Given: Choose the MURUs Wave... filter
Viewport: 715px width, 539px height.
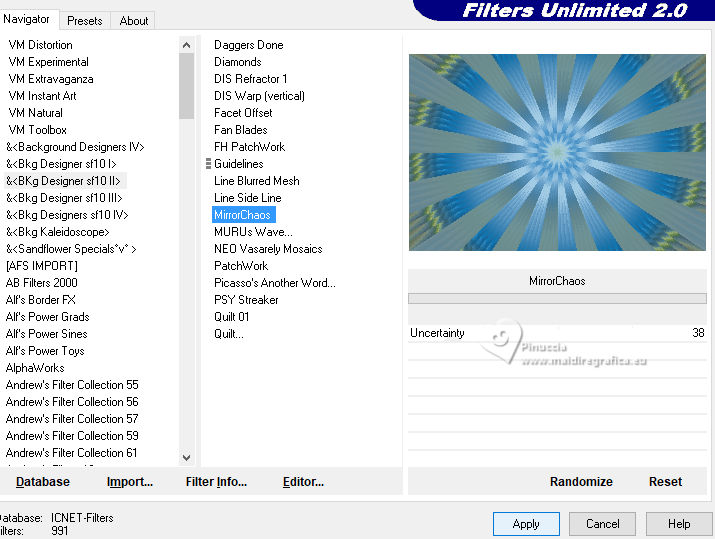Looking at the screenshot, I should (254, 232).
